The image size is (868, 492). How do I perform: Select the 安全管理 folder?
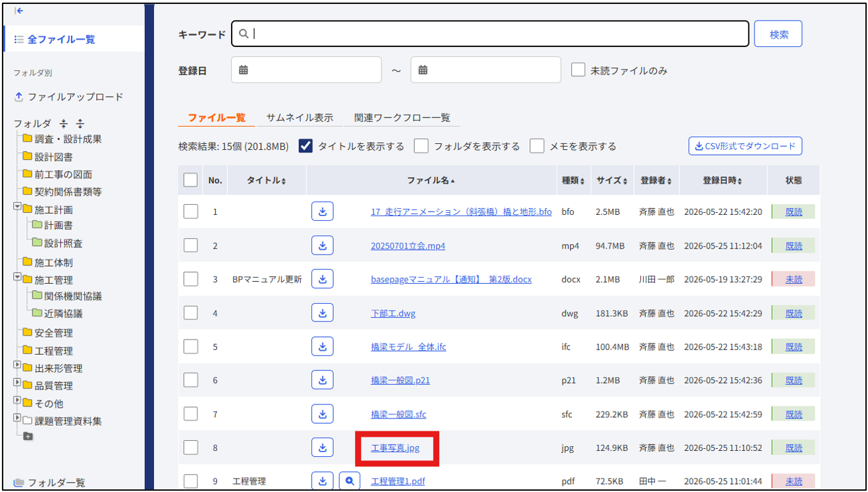[53, 333]
